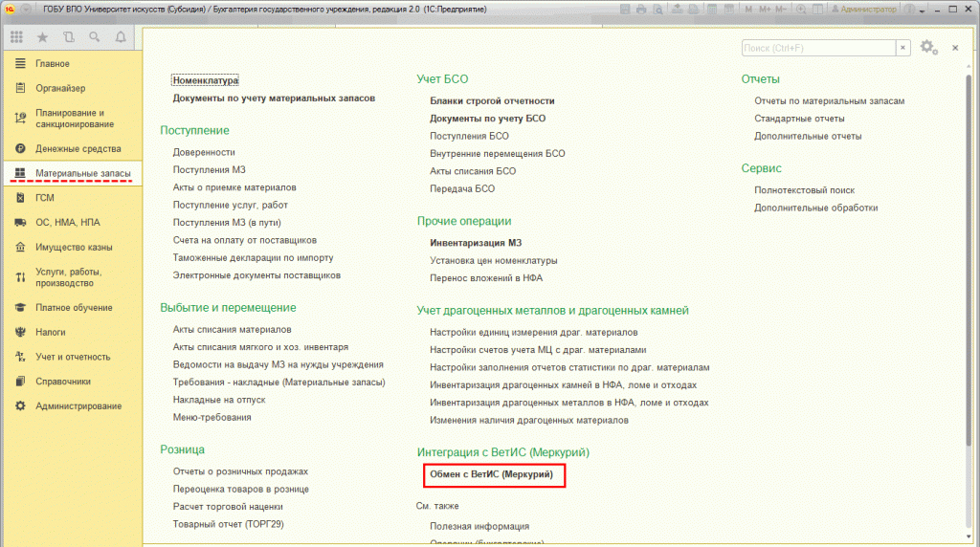Open notifications bell icon
This screenshot has height=547, width=980.
click(x=120, y=38)
